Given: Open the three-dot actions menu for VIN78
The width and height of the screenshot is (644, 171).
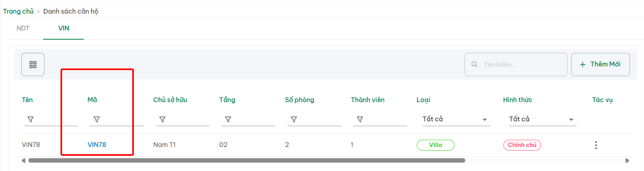Looking at the screenshot, I should [596, 145].
